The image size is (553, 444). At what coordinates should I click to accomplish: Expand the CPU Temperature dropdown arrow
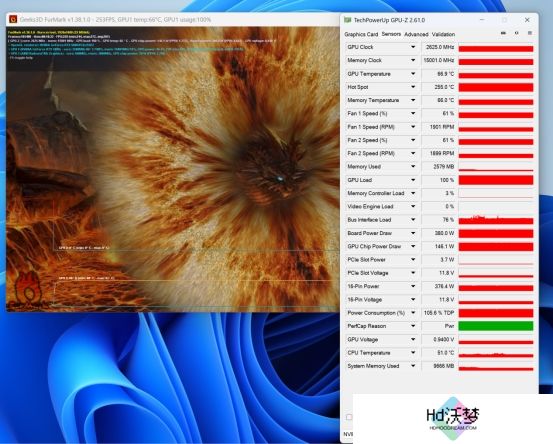point(413,353)
